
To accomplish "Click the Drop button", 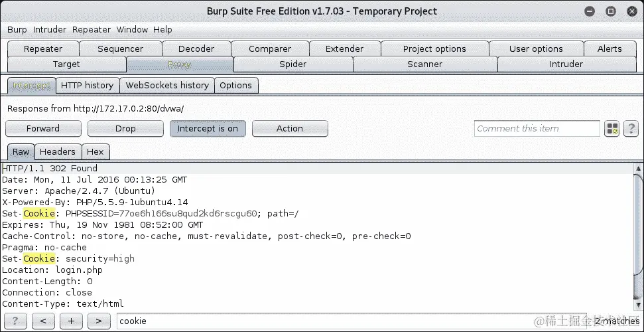I will tap(125, 128).
